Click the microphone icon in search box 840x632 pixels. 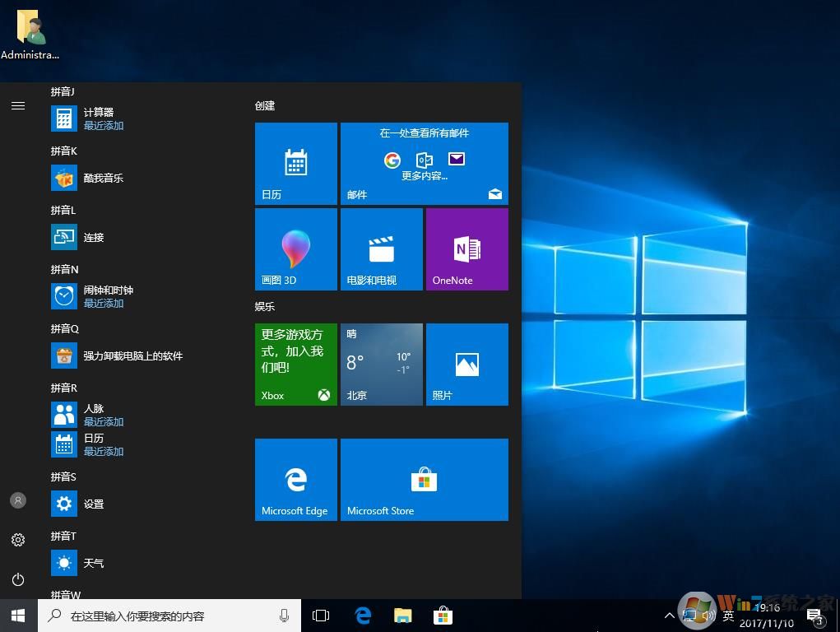pyautogui.click(x=285, y=616)
